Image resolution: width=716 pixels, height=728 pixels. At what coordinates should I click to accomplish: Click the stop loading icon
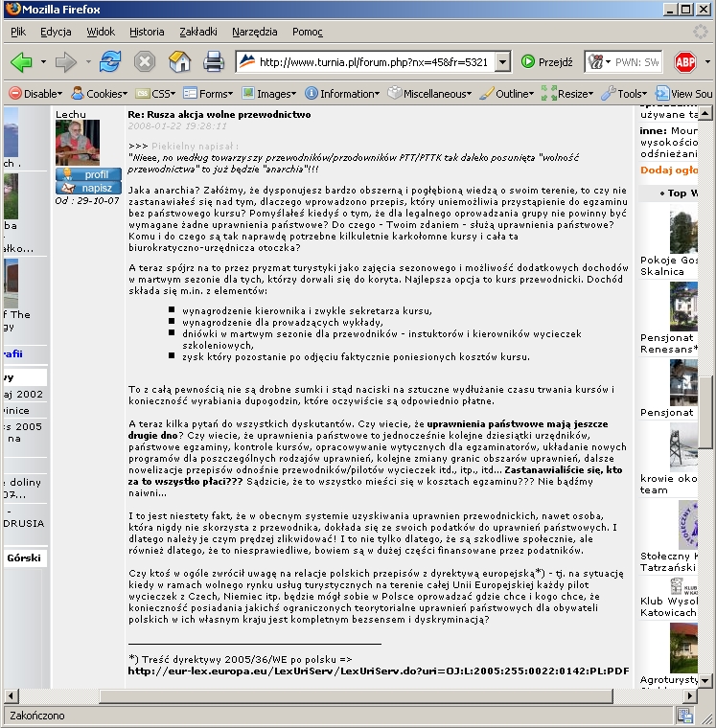point(145,61)
